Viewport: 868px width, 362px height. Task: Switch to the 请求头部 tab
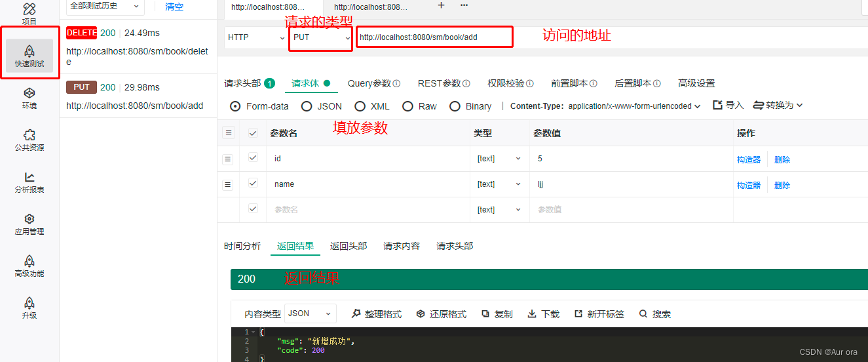(249, 84)
